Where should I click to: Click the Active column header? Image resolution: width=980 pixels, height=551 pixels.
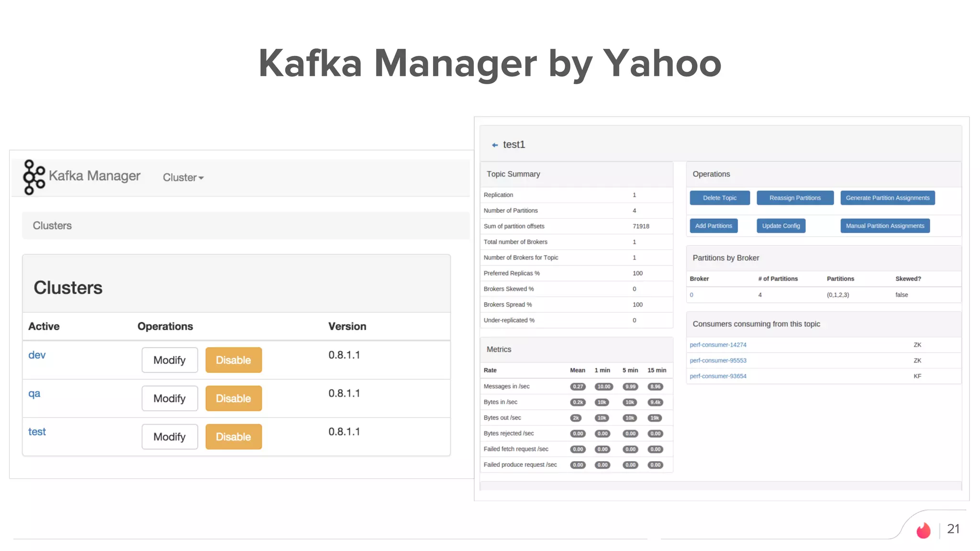(x=44, y=326)
